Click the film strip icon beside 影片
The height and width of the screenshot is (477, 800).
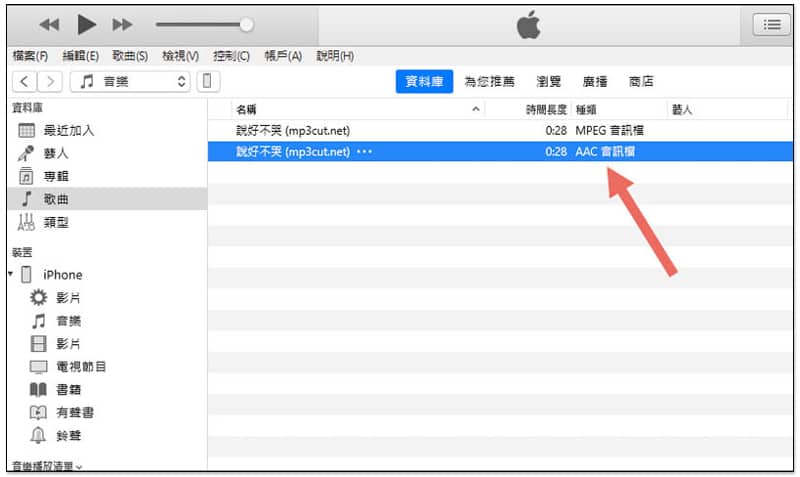pos(38,344)
